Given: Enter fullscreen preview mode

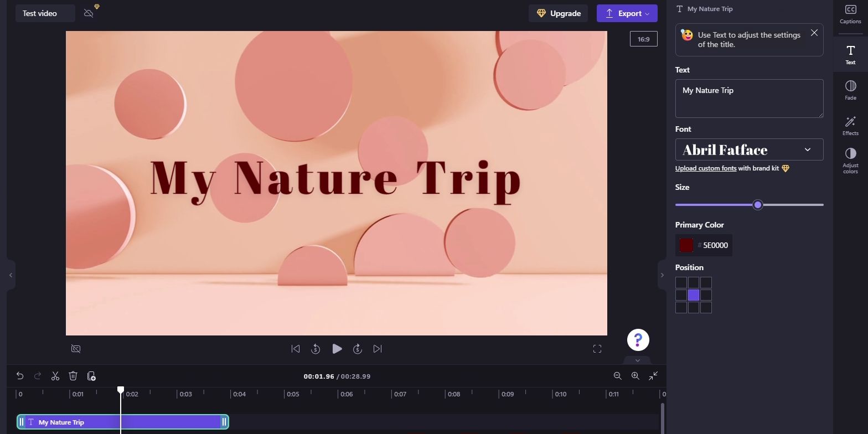Looking at the screenshot, I should click(x=597, y=349).
